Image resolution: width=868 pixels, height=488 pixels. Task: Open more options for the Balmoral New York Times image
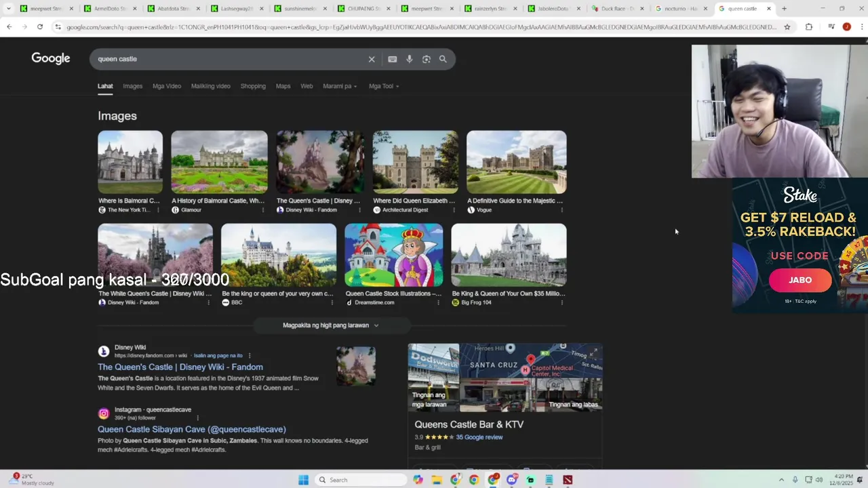click(159, 210)
